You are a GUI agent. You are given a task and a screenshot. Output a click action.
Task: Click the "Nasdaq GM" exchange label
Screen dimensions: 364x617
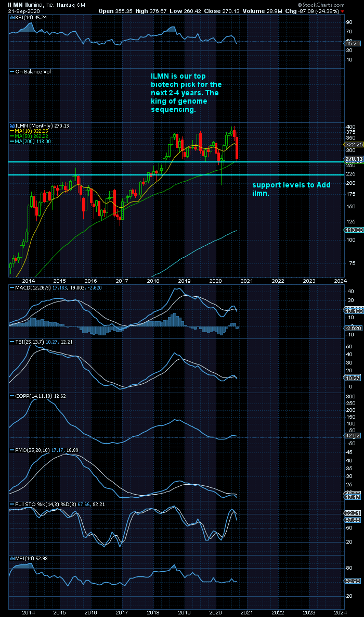pyautogui.click(x=70, y=5)
